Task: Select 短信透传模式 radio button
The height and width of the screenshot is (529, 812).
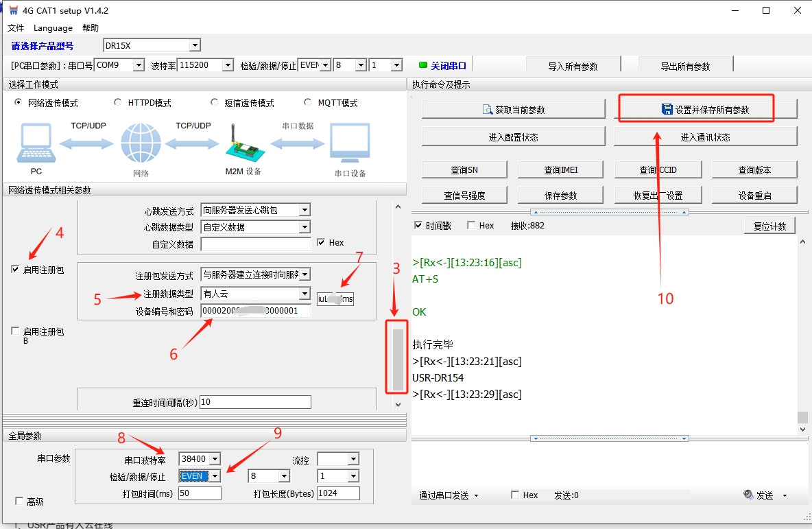Action: (x=215, y=103)
